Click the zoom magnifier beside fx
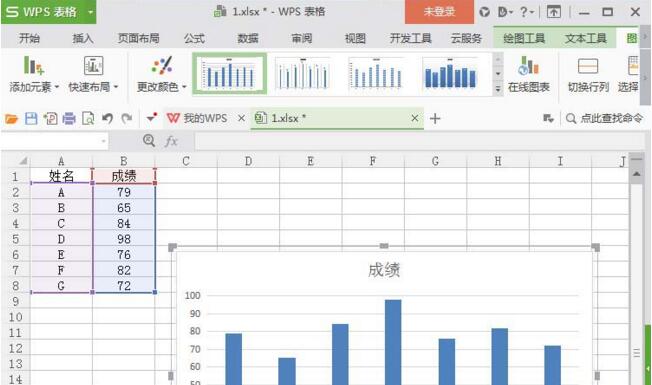This screenshot has height=385, width=652. pos(149,141)
